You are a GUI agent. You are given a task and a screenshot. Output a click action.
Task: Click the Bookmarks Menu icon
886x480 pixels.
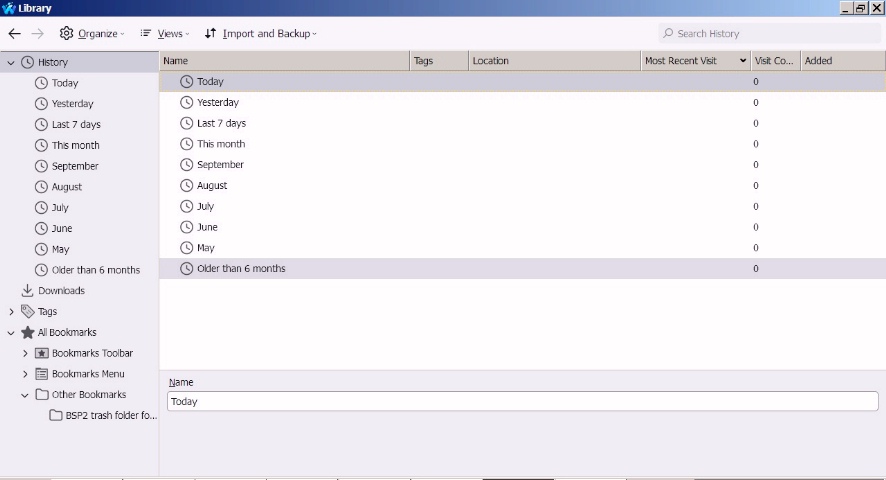41,374
